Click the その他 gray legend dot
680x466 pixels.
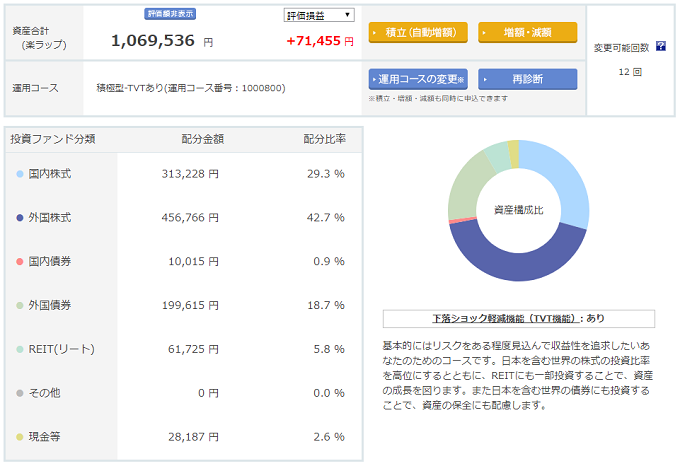(20, 393)
